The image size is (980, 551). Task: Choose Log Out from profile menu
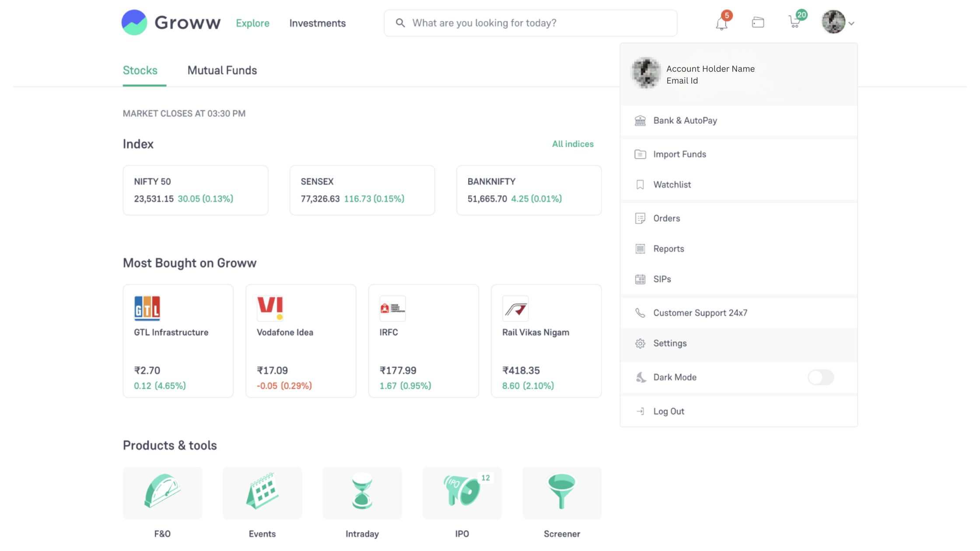pos(738,412)
